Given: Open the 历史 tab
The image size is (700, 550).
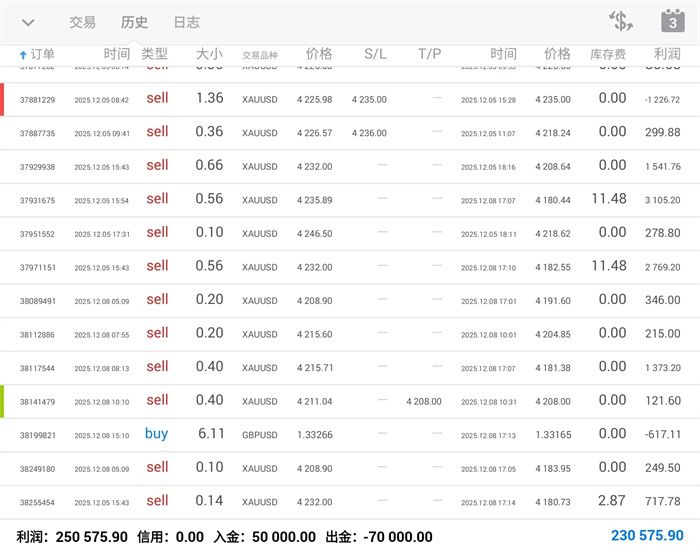Looking at the screenshot, I should point(134,22).
